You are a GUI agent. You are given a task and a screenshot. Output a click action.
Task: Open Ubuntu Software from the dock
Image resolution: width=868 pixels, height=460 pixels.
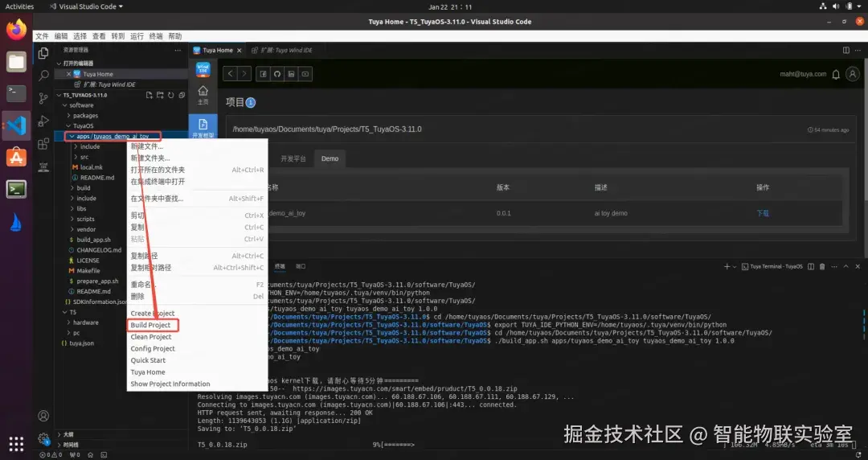coord(16,158)
